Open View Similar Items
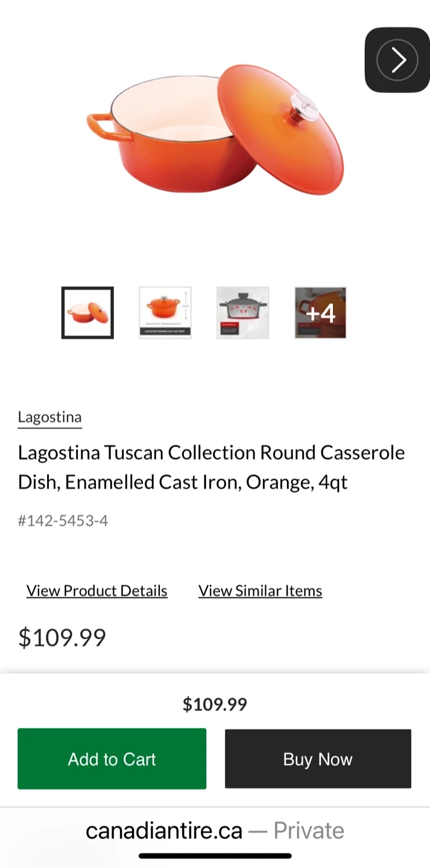The image size is (430, 868). 260,591
